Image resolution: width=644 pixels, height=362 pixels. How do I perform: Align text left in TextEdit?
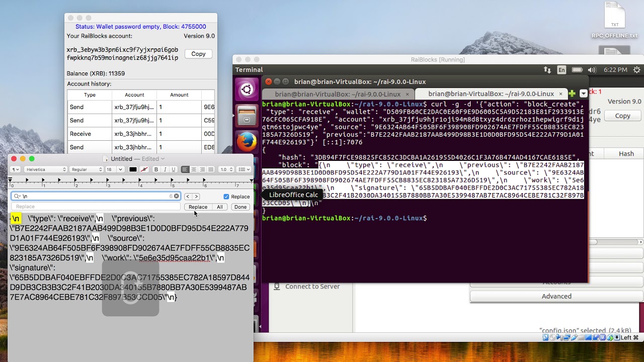pos(185,169)
